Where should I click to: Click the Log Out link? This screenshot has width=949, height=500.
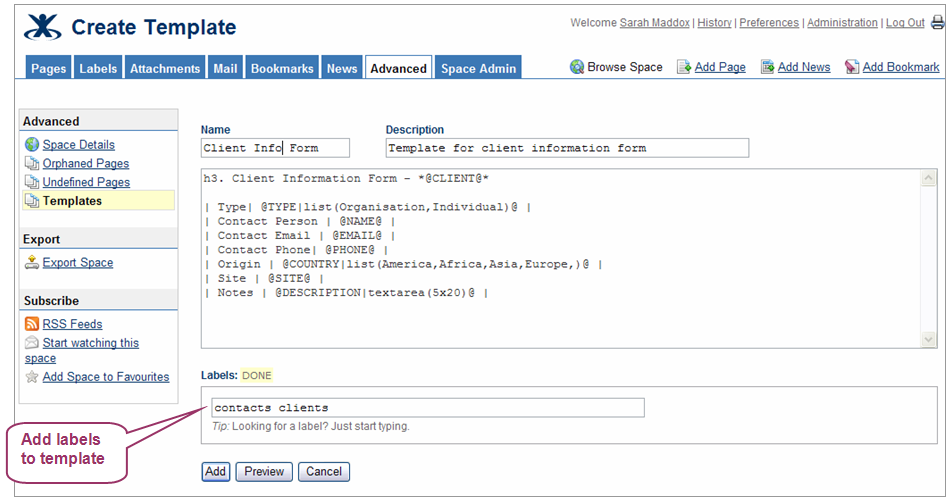click(905, 22)
